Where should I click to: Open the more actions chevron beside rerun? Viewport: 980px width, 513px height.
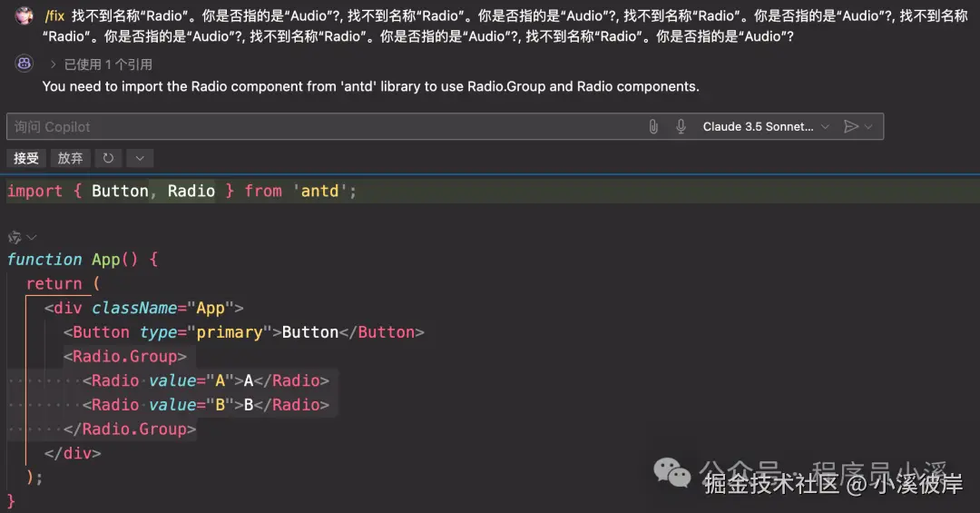pos(140,158)
